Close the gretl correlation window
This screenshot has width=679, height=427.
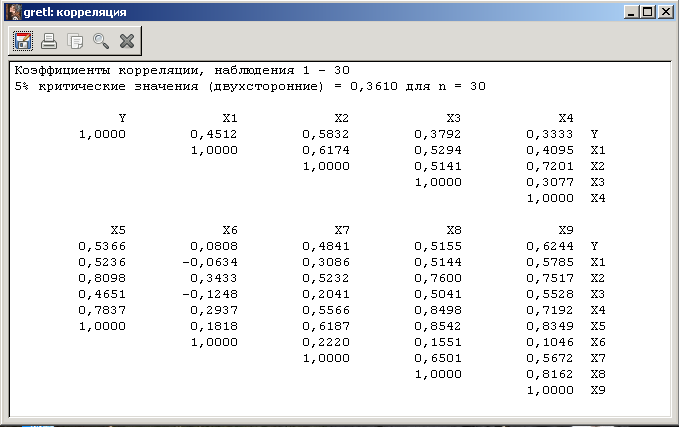coord(665,12)
